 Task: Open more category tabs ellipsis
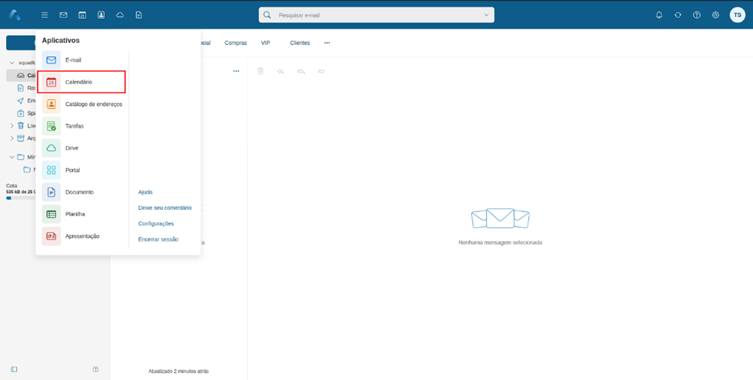pos(327,43)
